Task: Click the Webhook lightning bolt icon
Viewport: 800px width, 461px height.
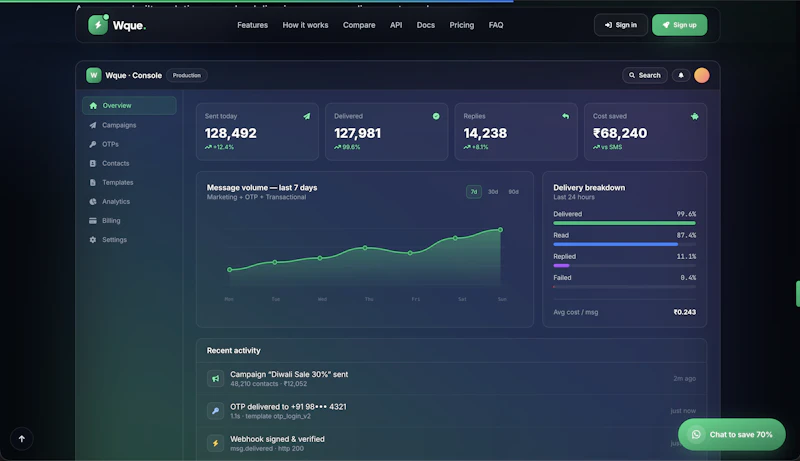Action: (x=215, y=443)
